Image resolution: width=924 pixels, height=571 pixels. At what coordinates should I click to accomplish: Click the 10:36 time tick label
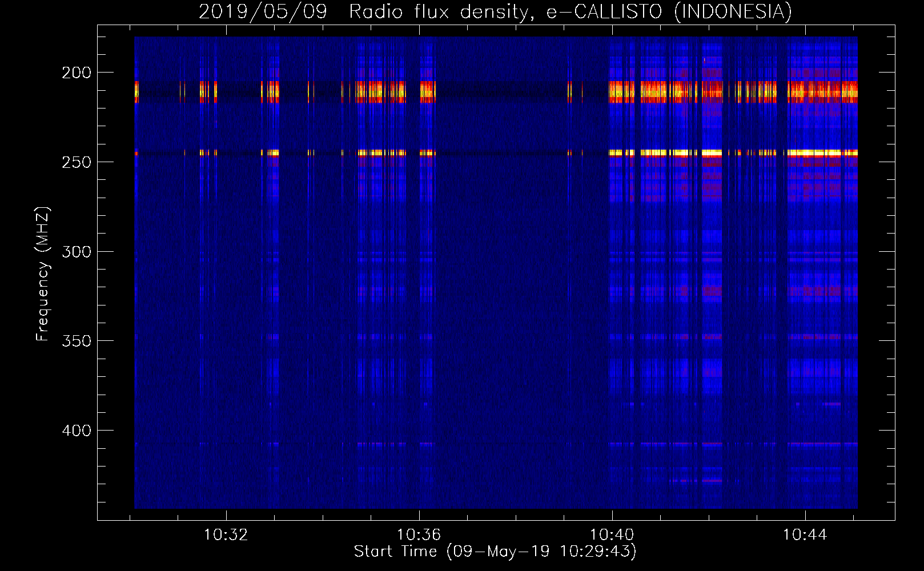[419, 535]
